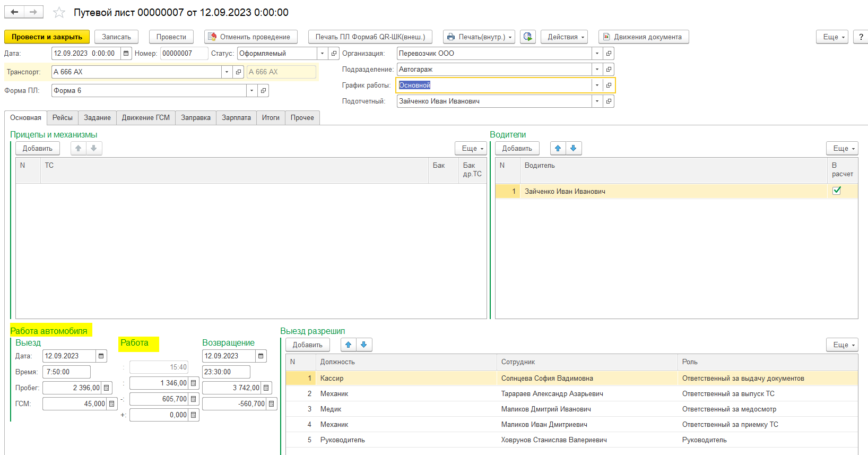Screen dimensions: 868x455
Task: Open calculator for Пробег departure field
Action: pyautogui.click(x=107, y=388)
